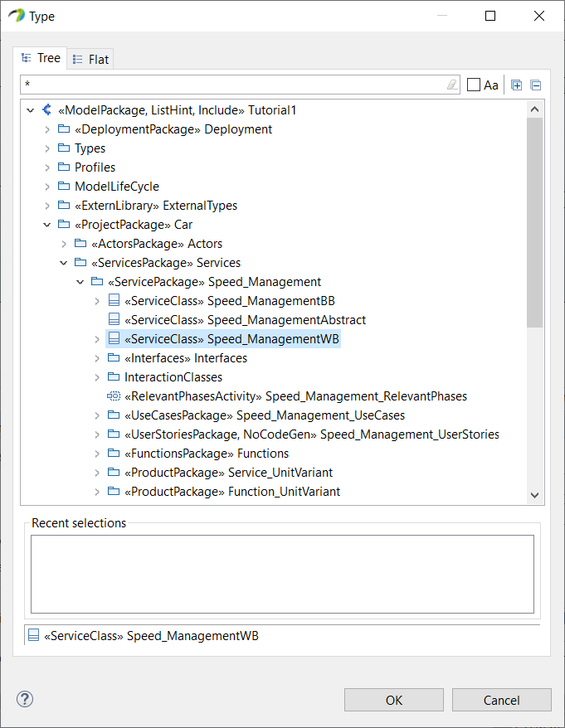Click the Actors package folder icon

pos(80,243)
